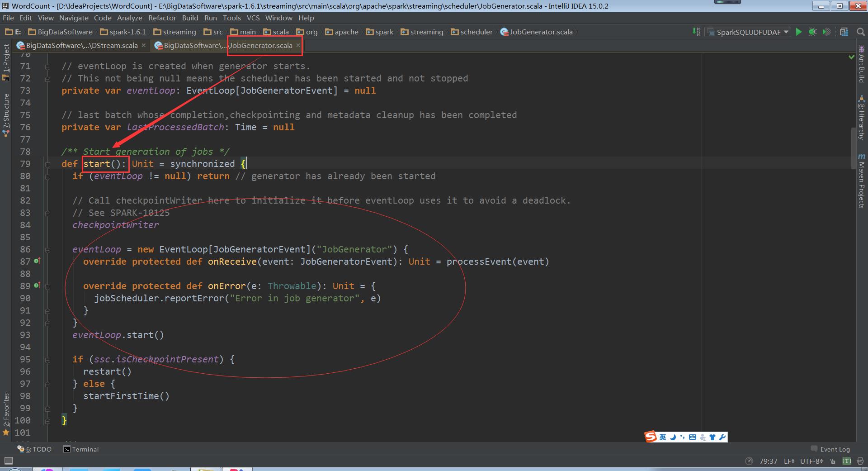The height and width of the screenshot is (471, 868).
Task: Open the Structure tool window
Action: click(x=6, y=115)
